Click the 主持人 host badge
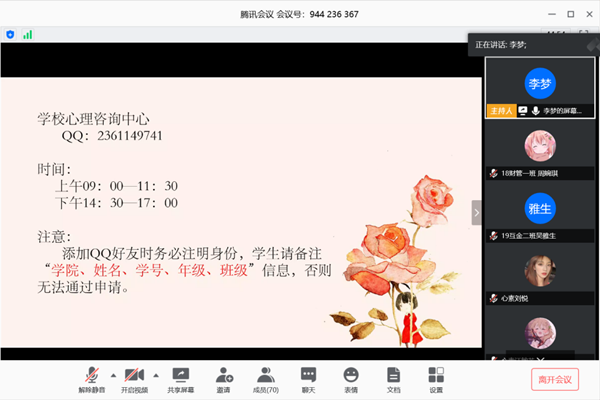Screen dimensions: 600x400 (x=499, y=110)
